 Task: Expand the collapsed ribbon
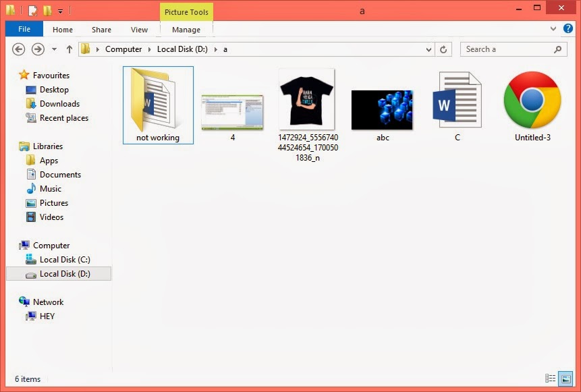pyautogui.click(x=553, y=29)
